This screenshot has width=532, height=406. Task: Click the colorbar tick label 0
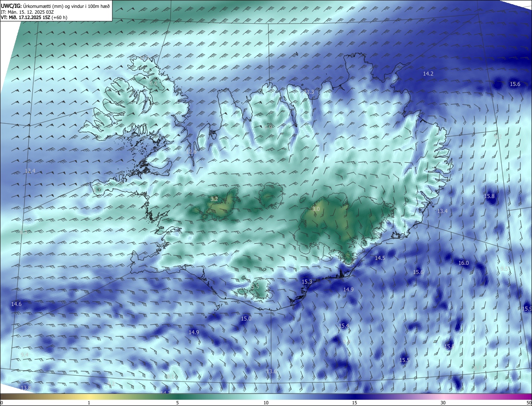tap(2, 403)
